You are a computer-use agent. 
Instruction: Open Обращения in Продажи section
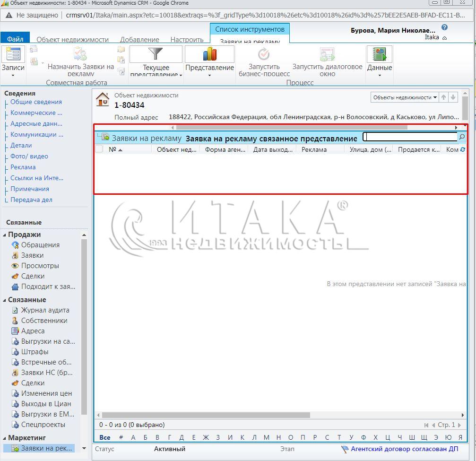[40, 245]
